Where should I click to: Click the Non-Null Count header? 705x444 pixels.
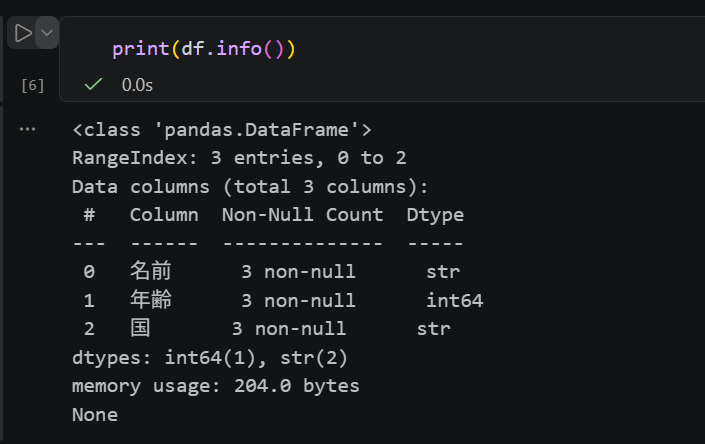tap(302, 215)
